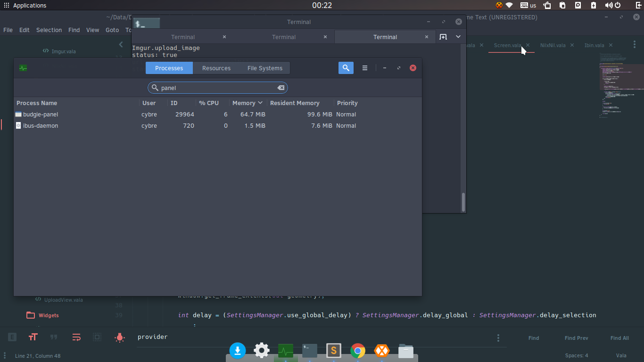
Task: Select the Ibin.vala editor tab
Action: (x=594, y=45)
